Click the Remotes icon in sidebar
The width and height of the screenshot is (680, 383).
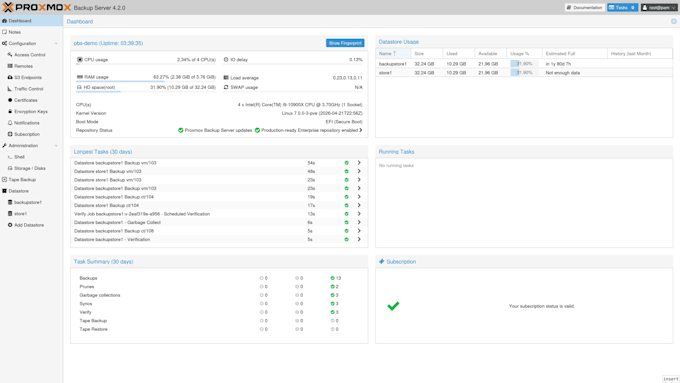(10, 66)
